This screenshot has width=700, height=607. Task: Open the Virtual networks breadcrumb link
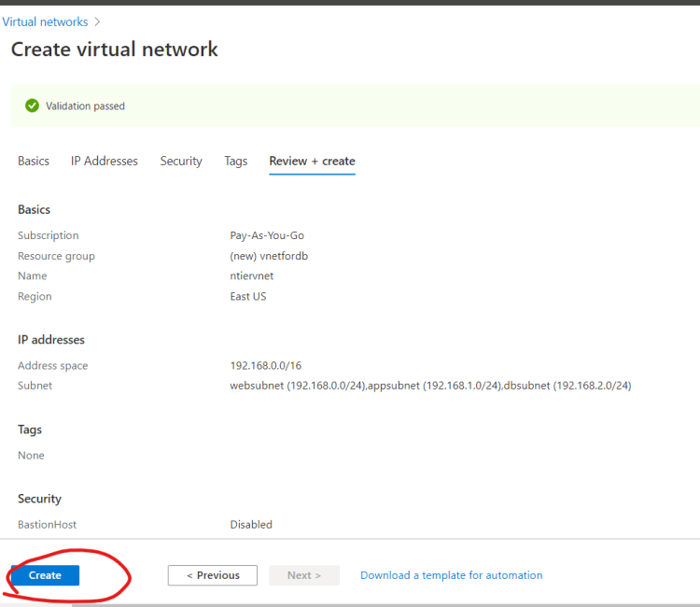[45, 21]
